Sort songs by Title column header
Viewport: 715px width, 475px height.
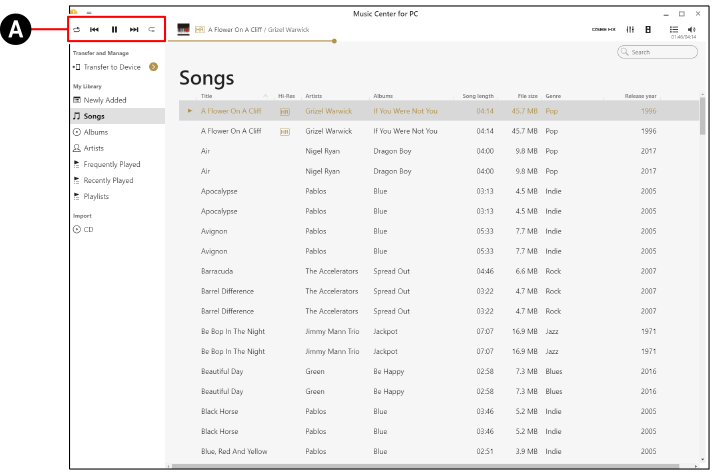207,96
